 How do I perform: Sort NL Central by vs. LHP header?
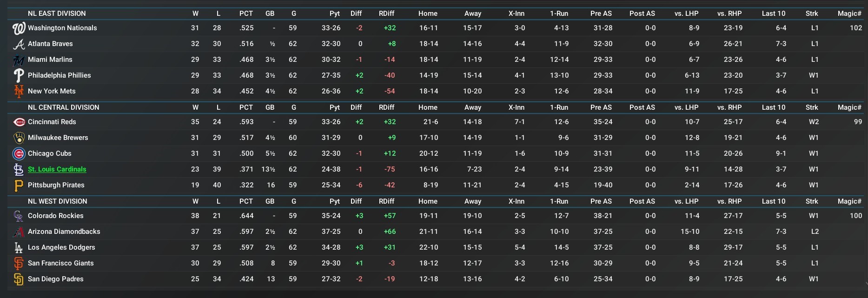[x=686, y=107]
